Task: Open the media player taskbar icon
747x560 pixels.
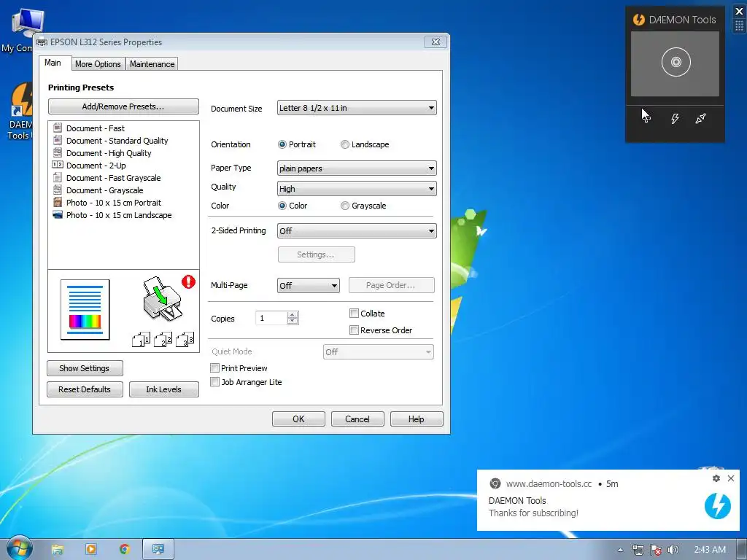Action: coord(90,550)
